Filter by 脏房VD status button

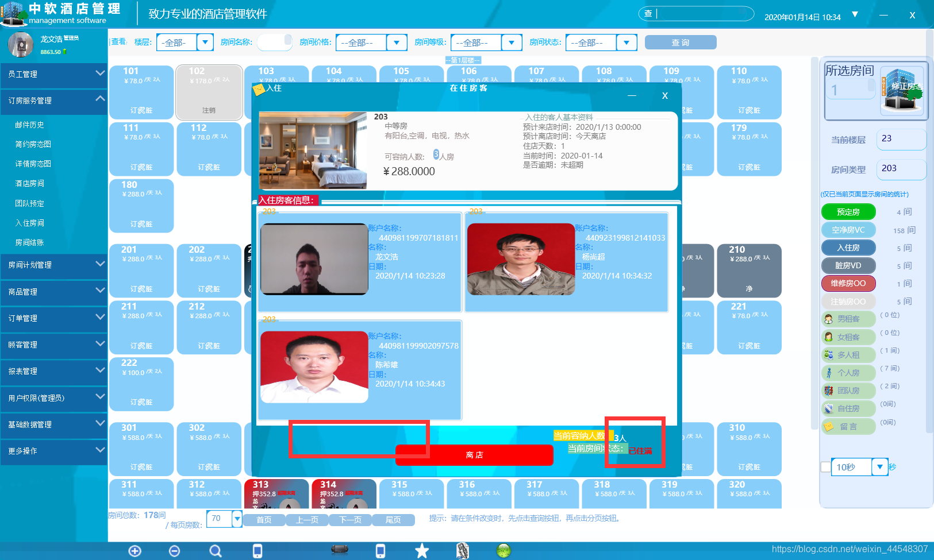point(848,265)
